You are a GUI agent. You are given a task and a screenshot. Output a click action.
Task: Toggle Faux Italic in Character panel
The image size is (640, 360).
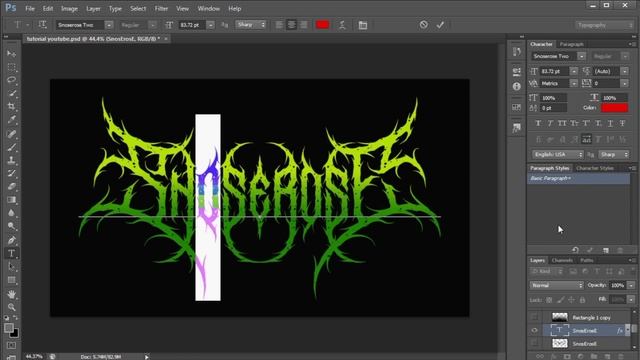click(550, 123)
